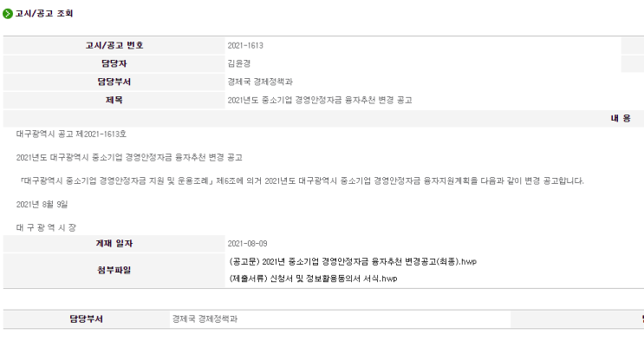The width and height of the screenshot is (644, 361).
Task: Select the notice number 2021-1613 value
Action: click(x=245, y=46)
